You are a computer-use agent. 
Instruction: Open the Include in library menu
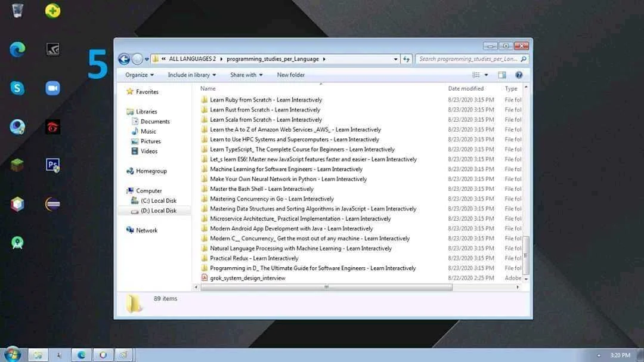(192, 75)
